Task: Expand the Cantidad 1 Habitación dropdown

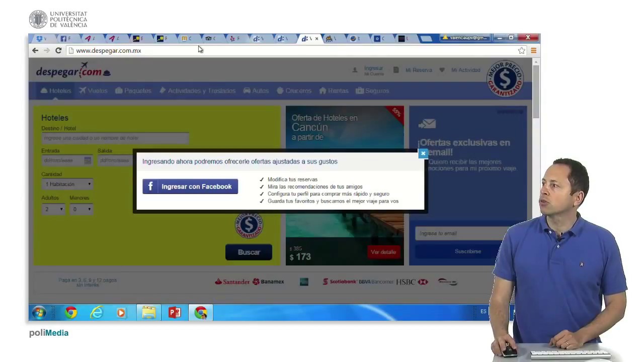Action: (x=67, y=184)
